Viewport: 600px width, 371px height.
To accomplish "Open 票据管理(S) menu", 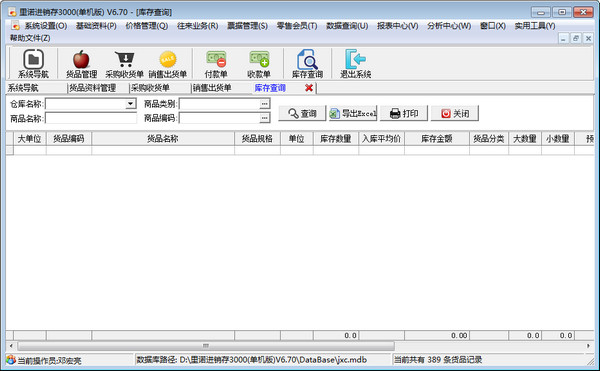I will click(x=248, y=26).
